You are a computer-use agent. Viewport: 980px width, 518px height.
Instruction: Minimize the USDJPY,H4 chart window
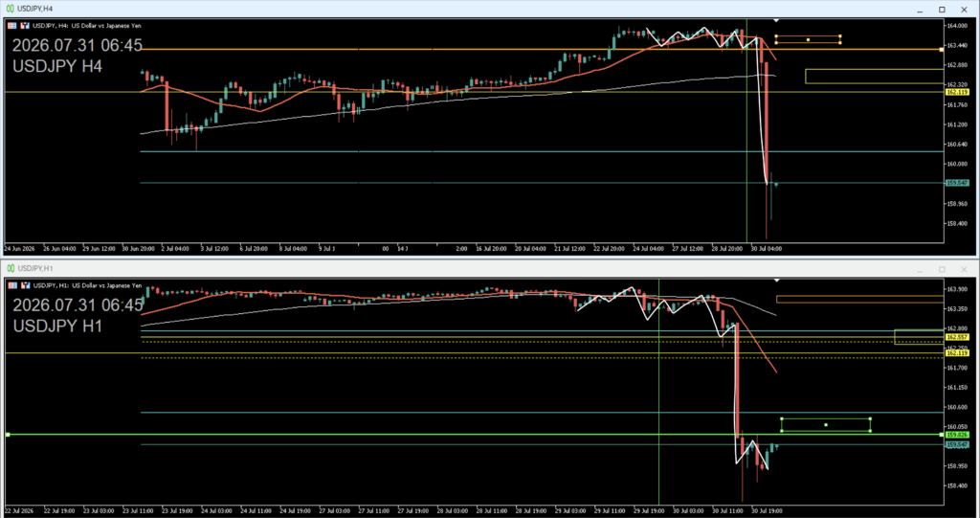(x=920, y=10)
